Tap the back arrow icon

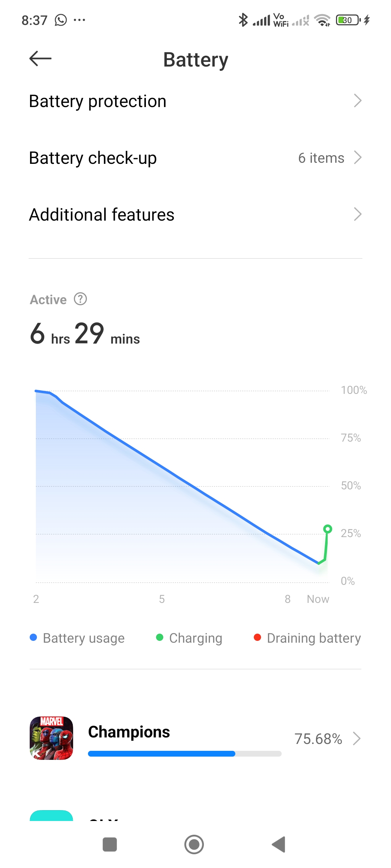pyautogui.click(x=40, y=59)
